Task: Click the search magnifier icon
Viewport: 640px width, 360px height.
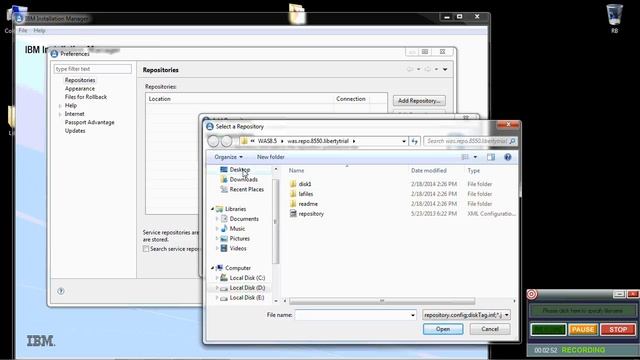Action: [513, 141]
